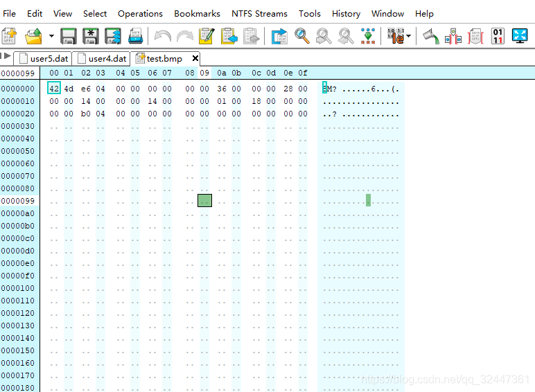Click row offset 0000020
The height and width of the screenshot is (392, 535).
coord(18,114)
